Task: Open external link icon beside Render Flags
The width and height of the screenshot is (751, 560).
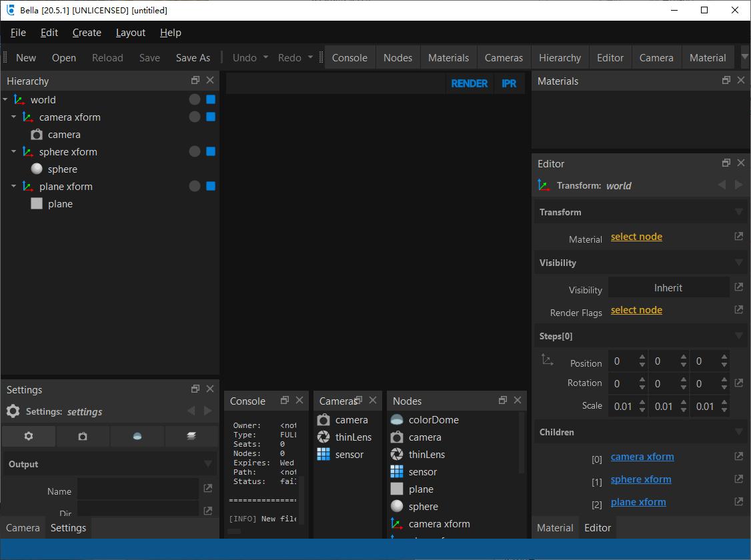Action: coord(738,310)
